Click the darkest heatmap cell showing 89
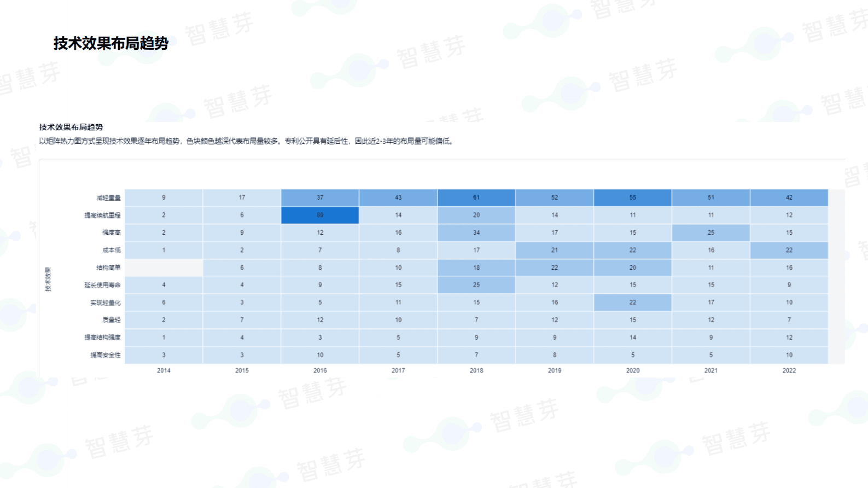This screenshot has width=868, height=488. click(x=320, y=215)
